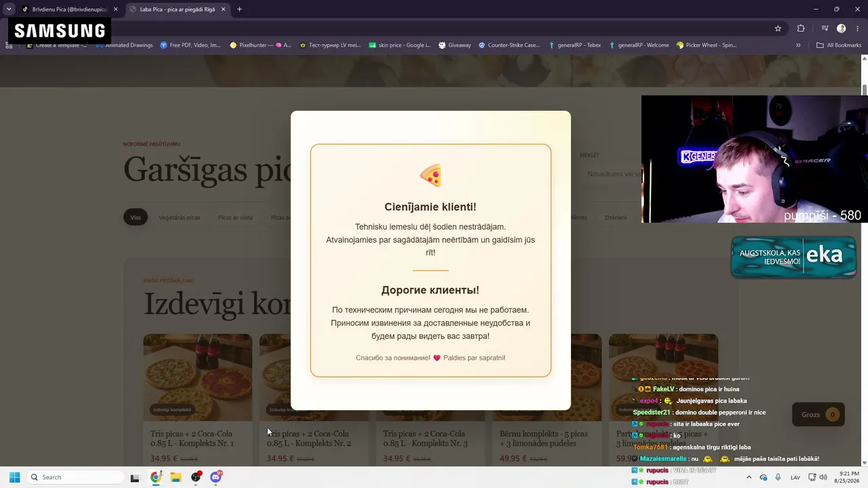Open Komplekts Nr. 1 pizza thumbnail

click(x=197, y=377)
